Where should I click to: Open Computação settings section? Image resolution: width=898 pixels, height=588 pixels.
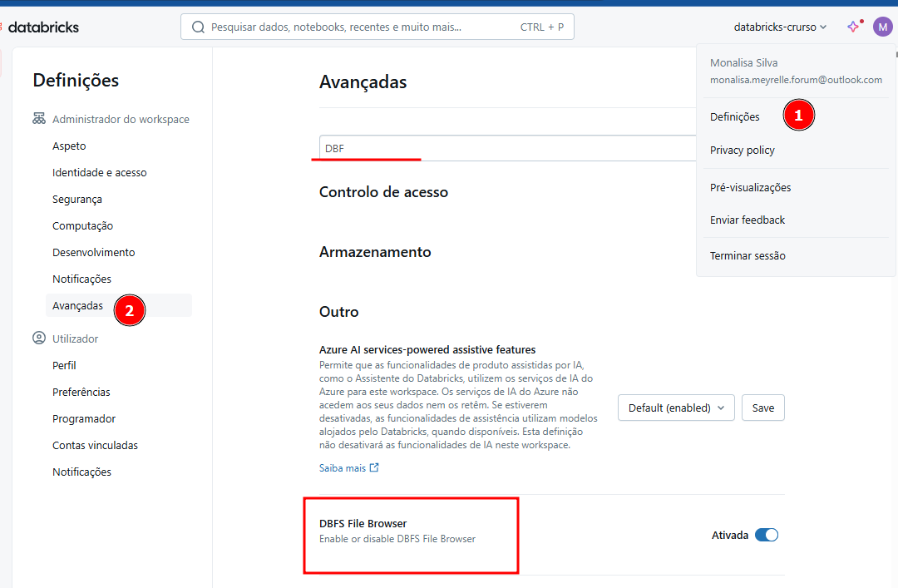82,225
